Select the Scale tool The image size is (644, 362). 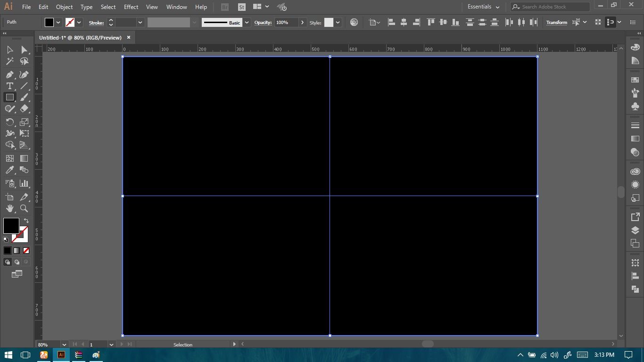pyautogui.click(x=24, y=122)
